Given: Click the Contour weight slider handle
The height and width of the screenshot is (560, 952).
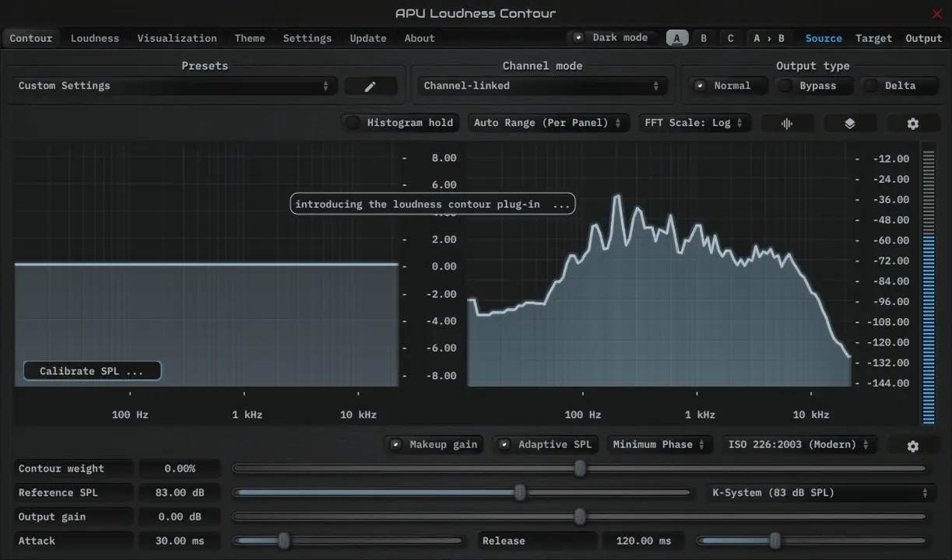Looking at the screenshot, I should [580, 468].
